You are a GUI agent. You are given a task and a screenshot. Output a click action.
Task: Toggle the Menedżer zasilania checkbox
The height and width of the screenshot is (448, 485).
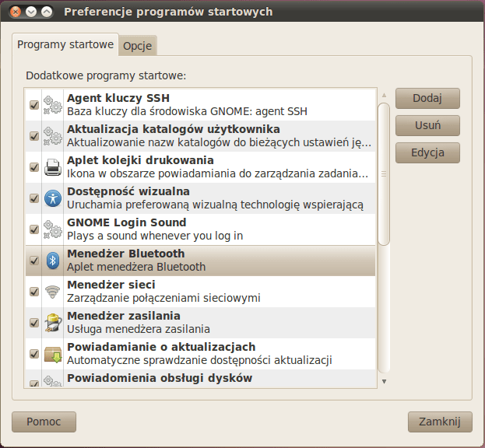tap(34, 323)
